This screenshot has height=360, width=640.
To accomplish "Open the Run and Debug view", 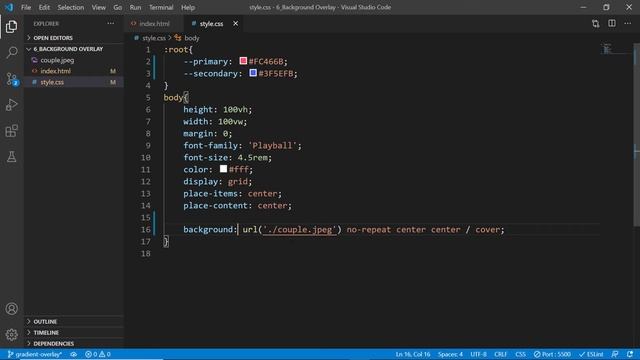I will point(11,105).
